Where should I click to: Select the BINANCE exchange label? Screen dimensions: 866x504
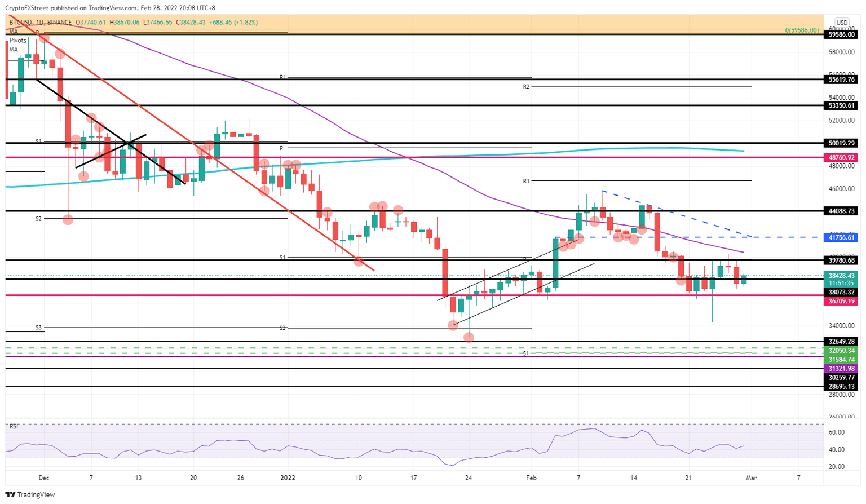pos(59,21)
